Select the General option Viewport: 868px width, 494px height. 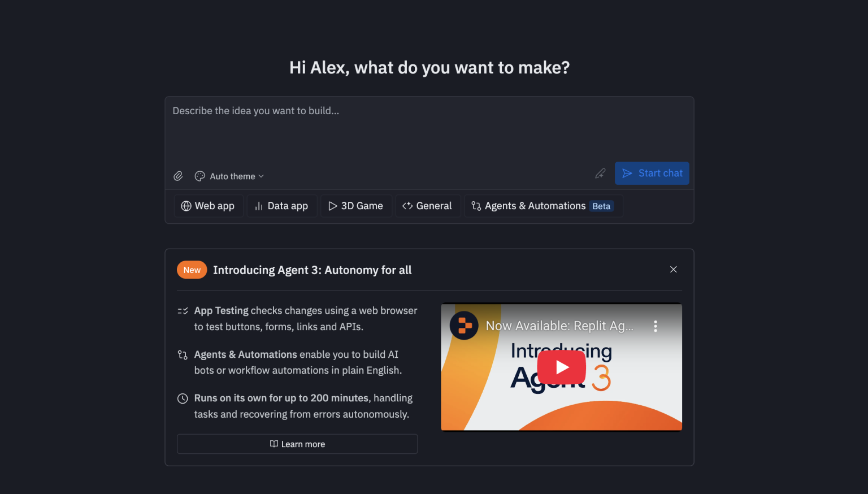pos(427,206)
